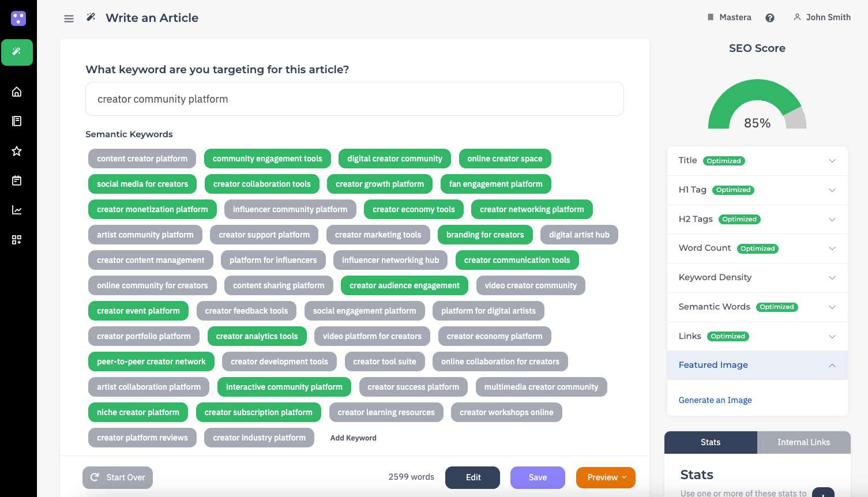Click the magic wand sidebar icon
The image size is (868, 497).
(x=17, y=52)
